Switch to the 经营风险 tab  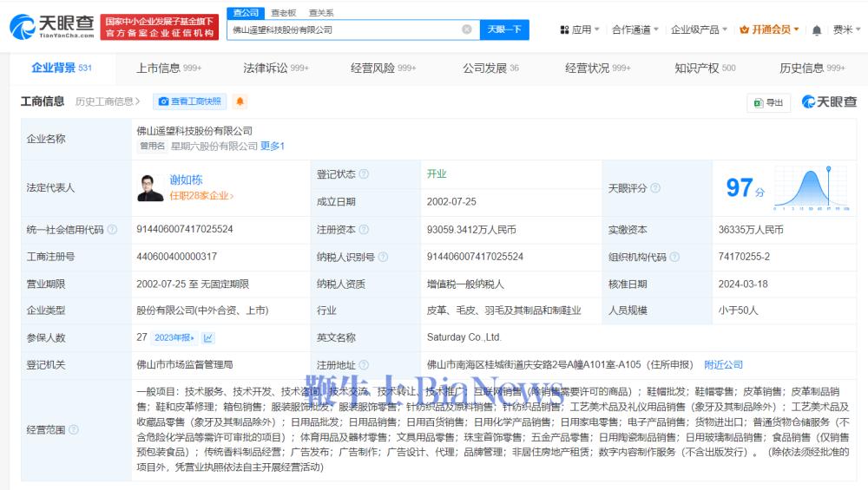tap(383, 68)
